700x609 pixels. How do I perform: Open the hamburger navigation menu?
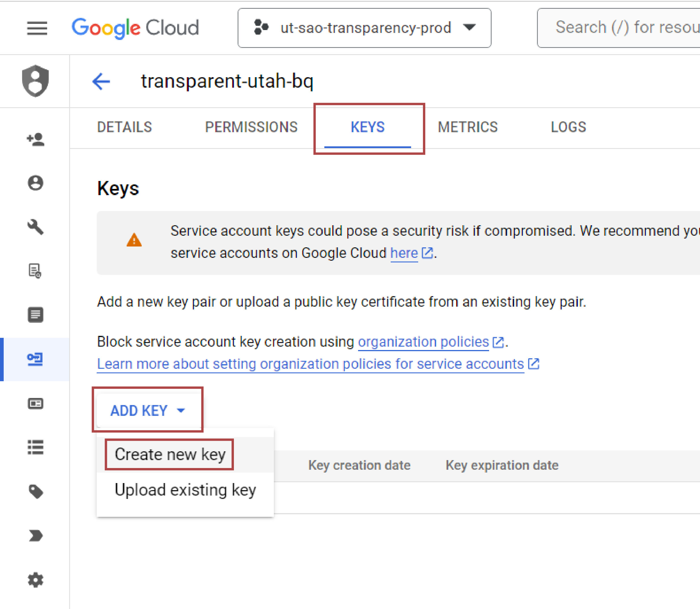pyautogui.click(x=37, y=28)
